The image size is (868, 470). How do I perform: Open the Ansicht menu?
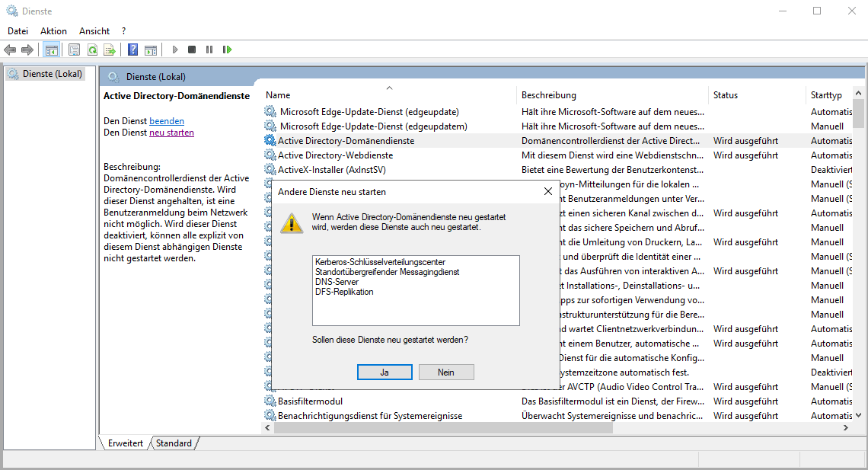[x=94, y=31]
